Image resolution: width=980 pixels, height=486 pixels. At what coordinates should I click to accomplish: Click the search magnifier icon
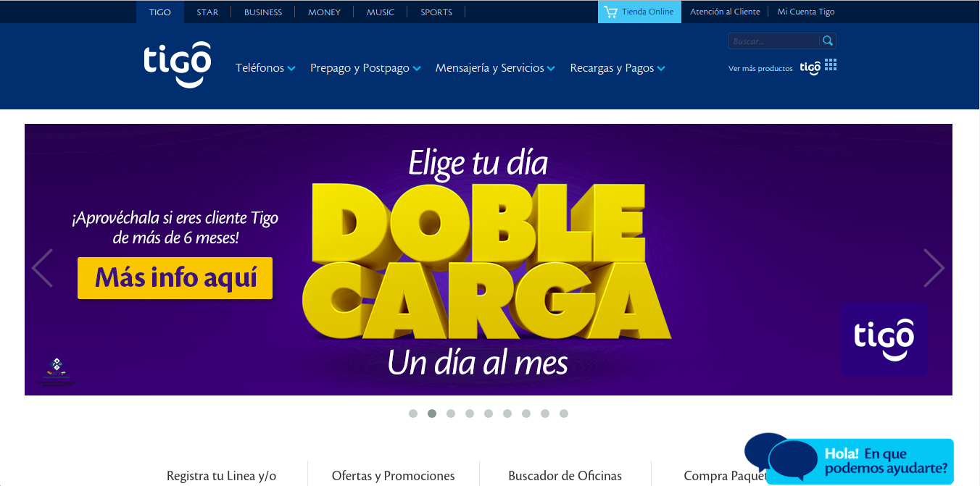click(828, 41)
